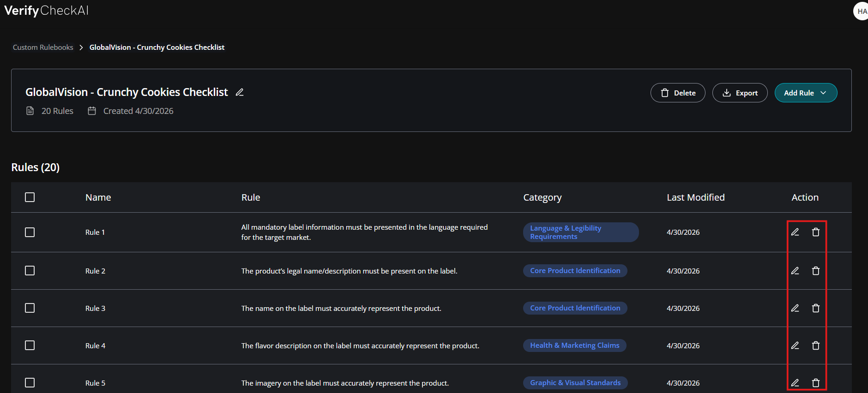The width and height of the screenshot is (868, 393).
Task: Delete Rule 4 with the trash icon
Action: click(x=816, y=345)
